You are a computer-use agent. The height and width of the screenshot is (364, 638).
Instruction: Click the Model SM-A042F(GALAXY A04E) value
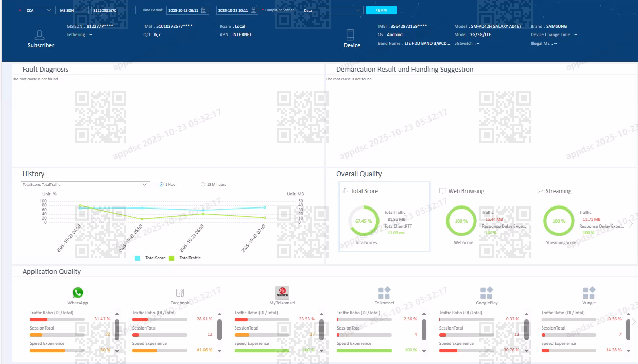click(x=496, y=26)
